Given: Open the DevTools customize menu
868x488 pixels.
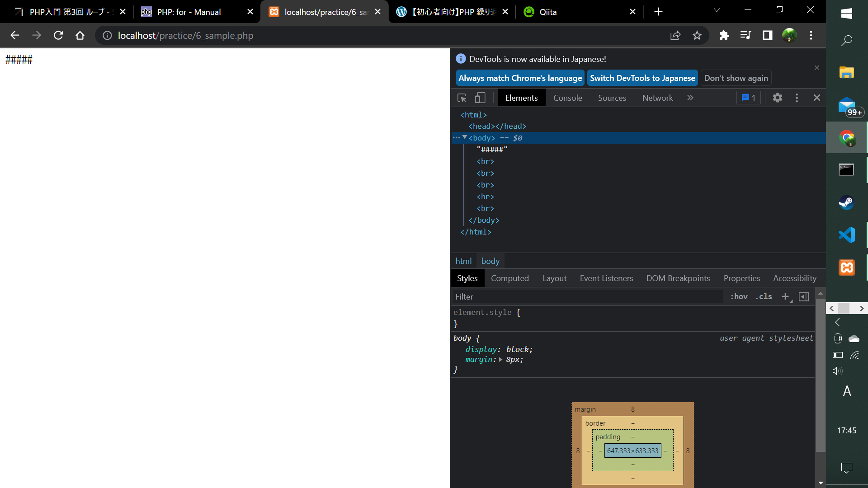Looking at the screenshot, I should coord(797,98).
